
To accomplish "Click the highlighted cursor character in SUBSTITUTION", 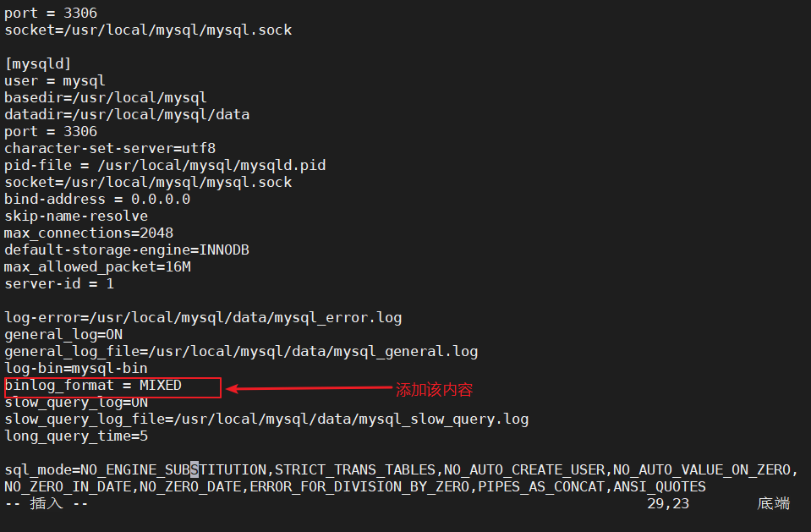I will [x=195, y=469].
